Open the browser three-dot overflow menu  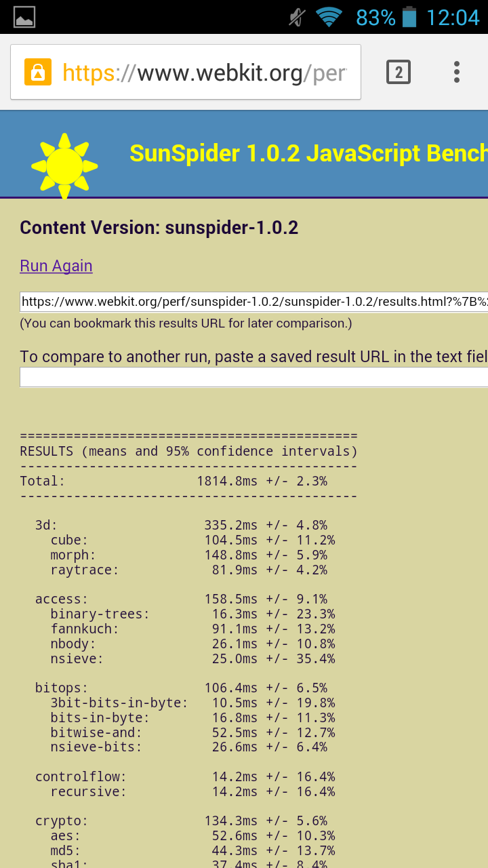[457, 72]
